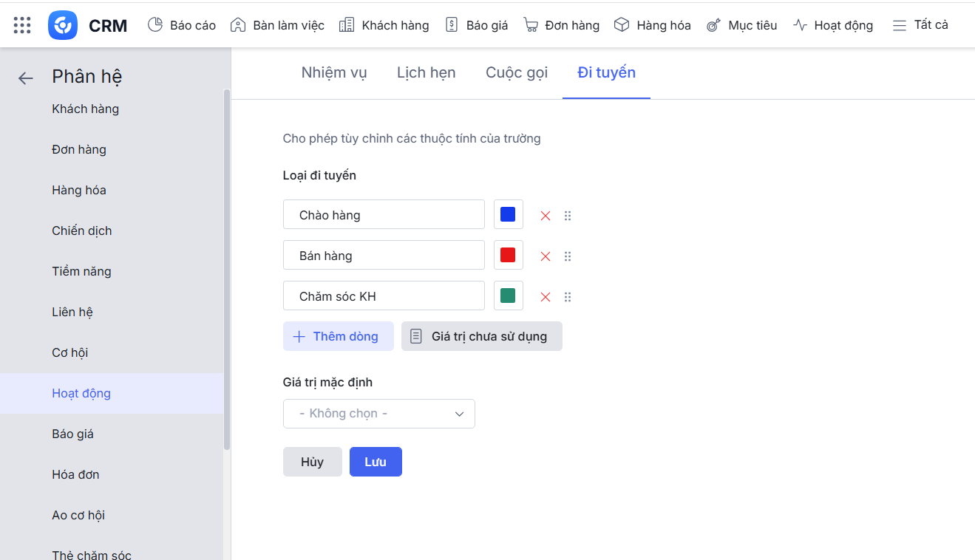The height and width of the screenshot is (560, 975).
Task: Click drag handle of Bán hàng row
Action: click(x=568, y=256)
